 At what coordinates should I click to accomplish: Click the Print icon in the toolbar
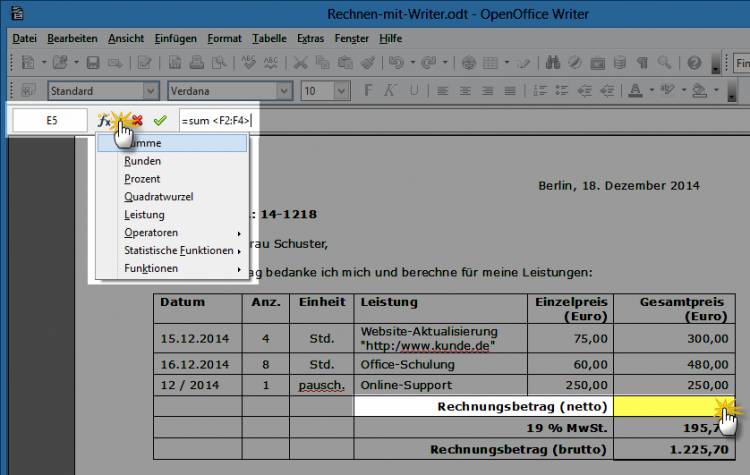click(198, 63)
